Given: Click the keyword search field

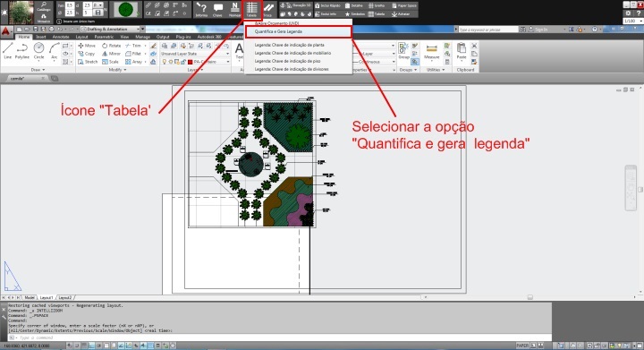Looking at the screenshot, I should click(x=488, y=30).
